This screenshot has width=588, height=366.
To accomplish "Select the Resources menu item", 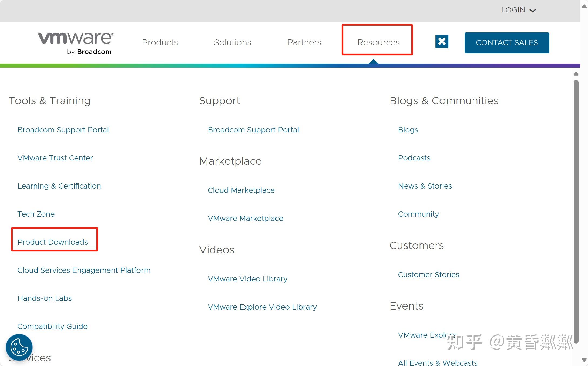I will pyautogui.click(x=378, y=42).
